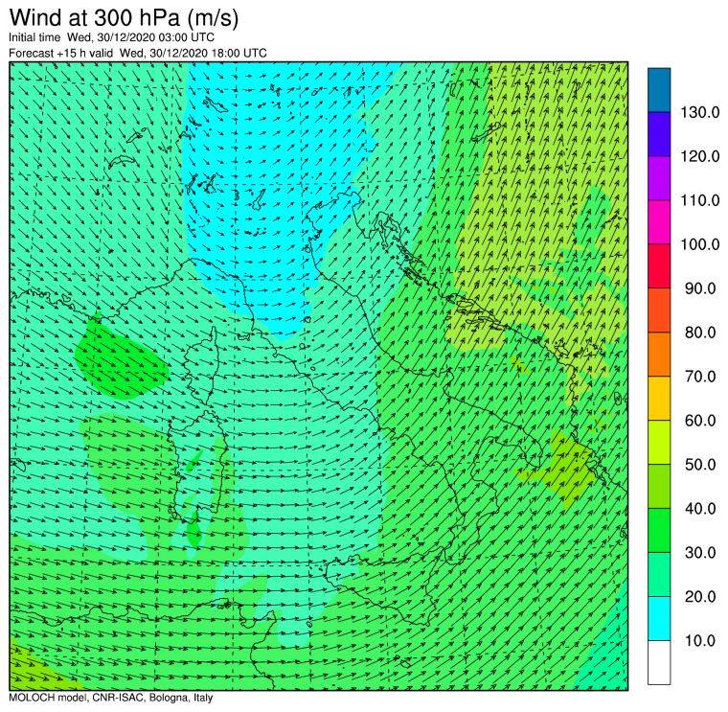This screenshot has height=712, width=728.
Task: Click the 30.0 legend label
Action: tap(700, 553)
